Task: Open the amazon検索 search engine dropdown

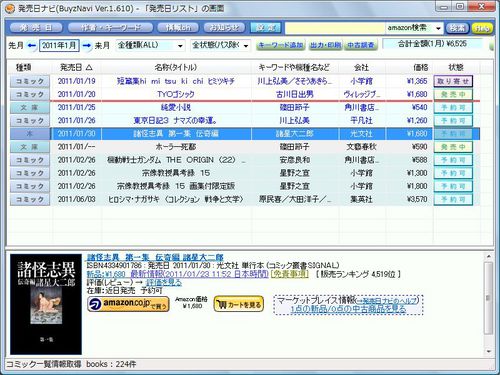Action: (414, 28)
